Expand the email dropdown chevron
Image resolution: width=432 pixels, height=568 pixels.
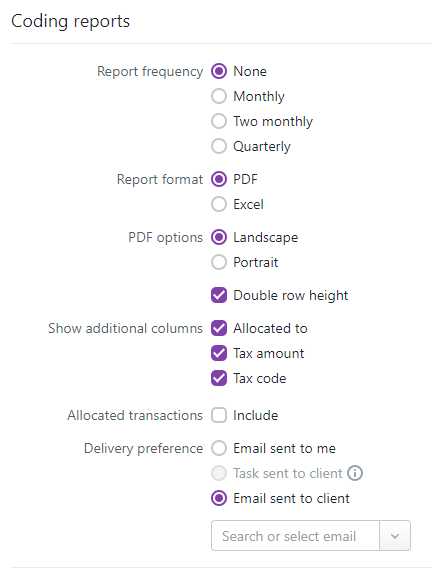tap(395, 536)
